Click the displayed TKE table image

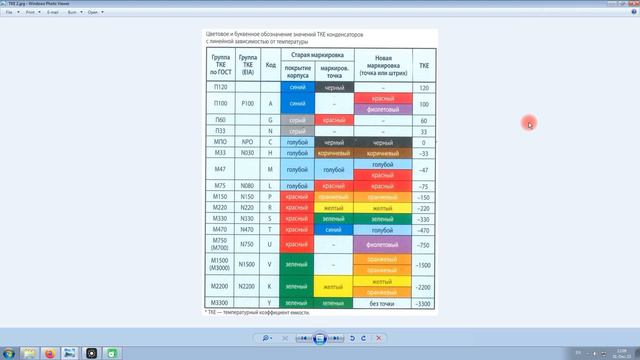320,172
